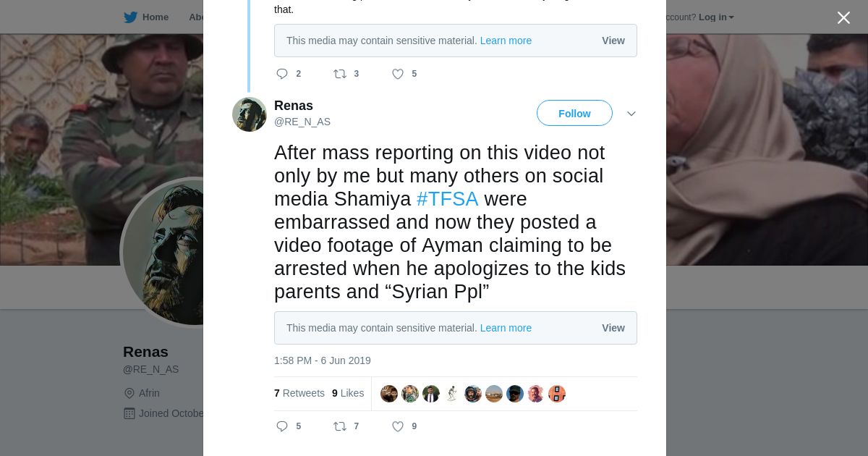The height and width of the screenshot is (456, 868).
Task: View sensitive media in parent tweet
Action: pos(613,41)
